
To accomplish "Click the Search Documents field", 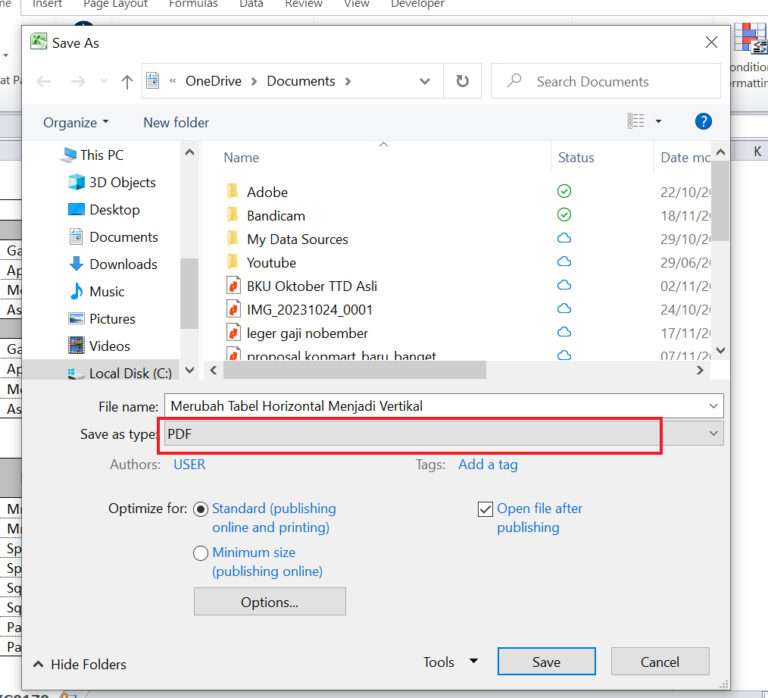I will (605, 81).
